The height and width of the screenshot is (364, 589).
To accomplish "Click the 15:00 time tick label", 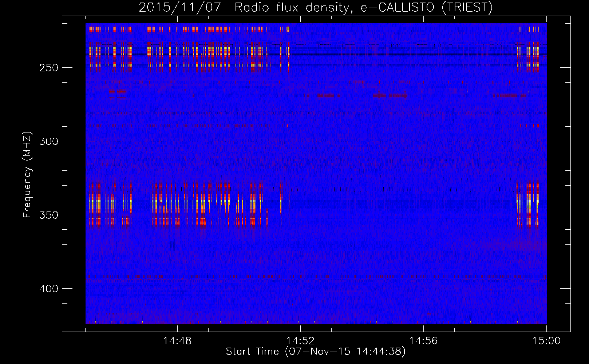I will pyautogui.click(x=546, y=341).
